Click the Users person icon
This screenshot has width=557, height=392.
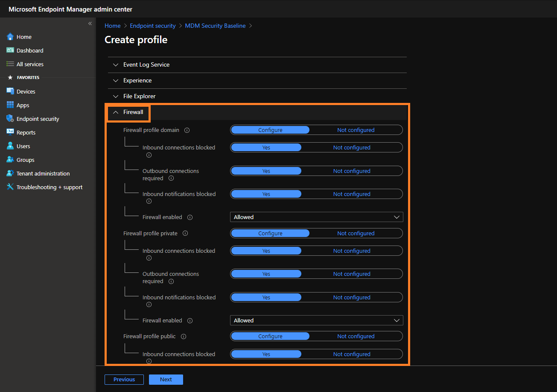[x=10, y=146]
